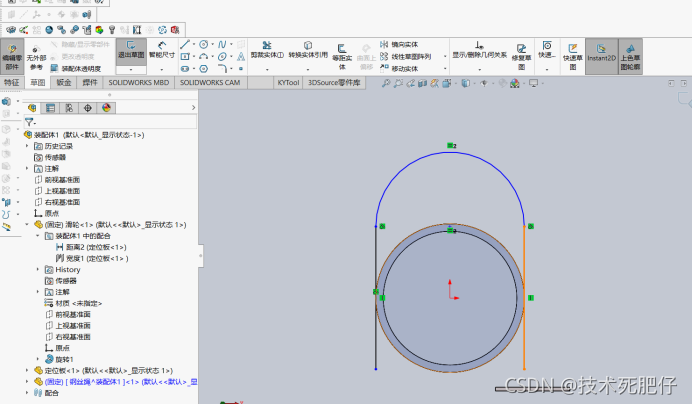Click 显示/删除几何关系 tool
Image resolution: width=693 pixels, height=404 pixels.
[x=480, y=50]
